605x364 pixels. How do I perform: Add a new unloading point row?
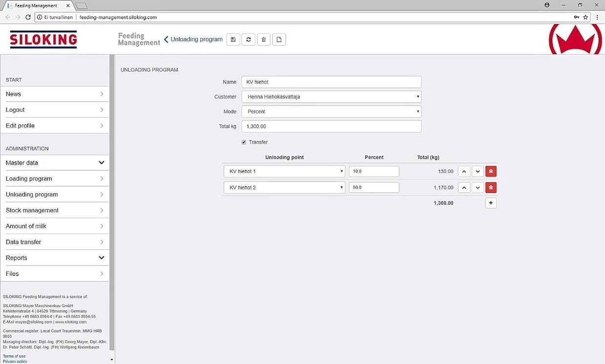tap(491, 203)
